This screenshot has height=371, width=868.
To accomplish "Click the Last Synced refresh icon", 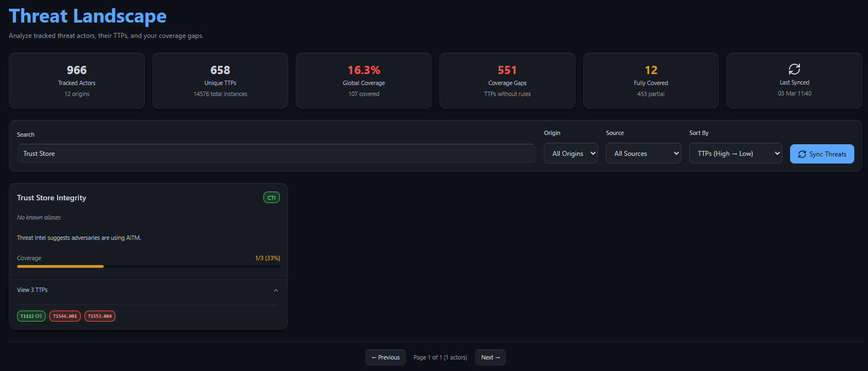I will tap(794, 69).
